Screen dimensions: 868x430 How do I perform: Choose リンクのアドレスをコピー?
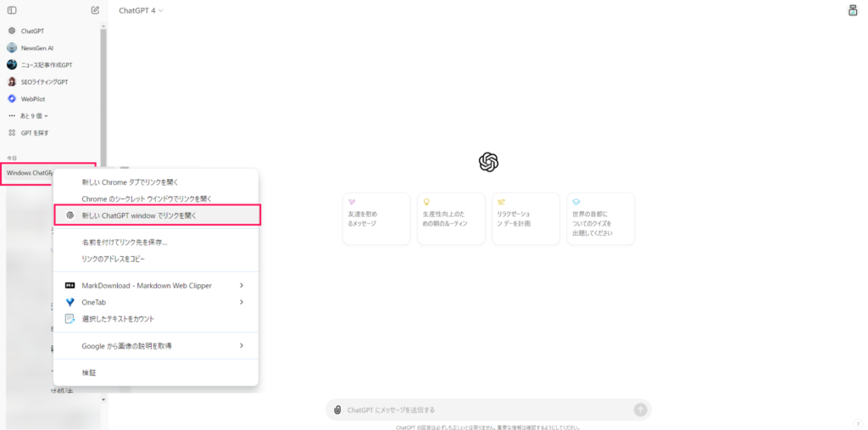click(x=156, y=259)
